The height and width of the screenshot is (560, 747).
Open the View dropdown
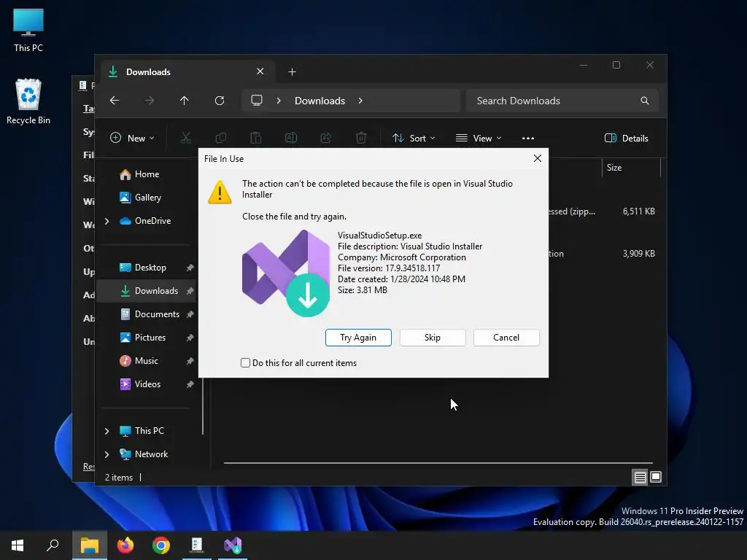tap(479, 138)
